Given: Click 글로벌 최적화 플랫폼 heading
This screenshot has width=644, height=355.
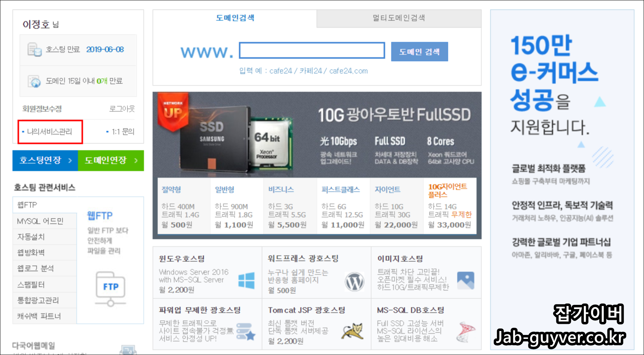Looking at the screenshot, I should tap(548, 168).
